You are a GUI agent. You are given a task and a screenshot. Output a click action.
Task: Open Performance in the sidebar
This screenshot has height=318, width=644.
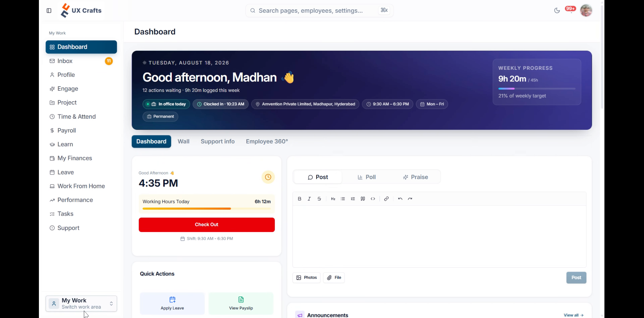click(81, 200)
